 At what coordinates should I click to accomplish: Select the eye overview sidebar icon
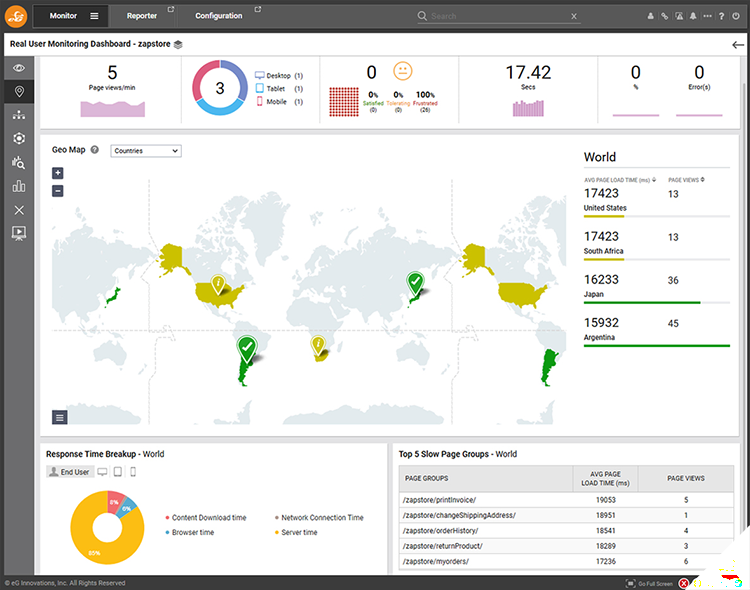point(19,68)
